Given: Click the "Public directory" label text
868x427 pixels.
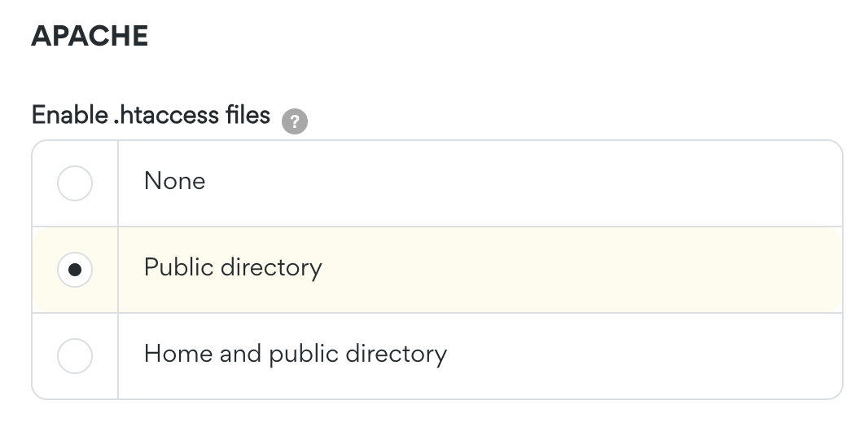Looking at the screenshot, I should point(233,268).
